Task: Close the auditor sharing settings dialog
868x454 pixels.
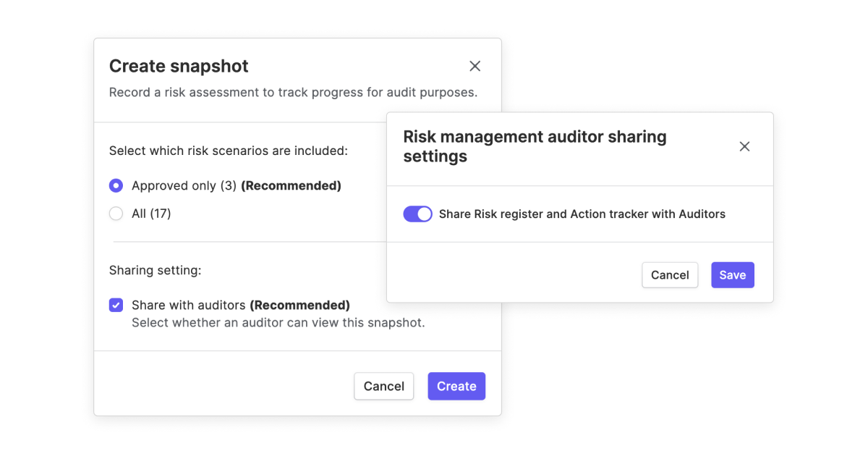Action: coord(744,146)
